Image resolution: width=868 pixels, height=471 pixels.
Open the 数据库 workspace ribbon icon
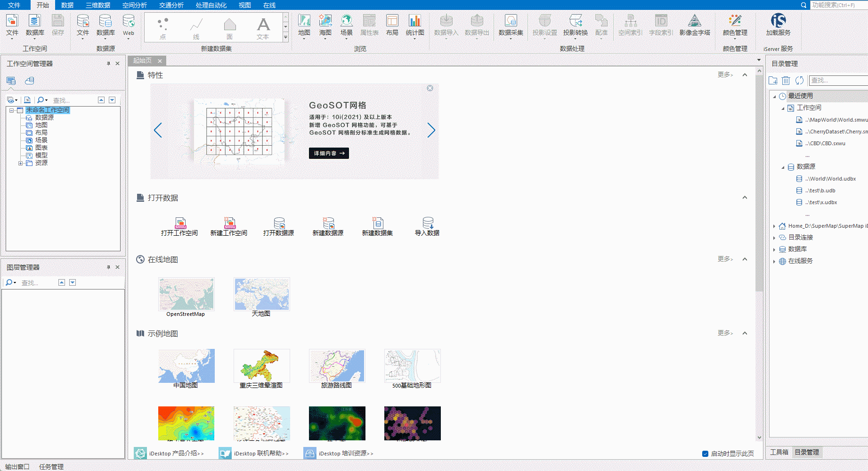35,21
